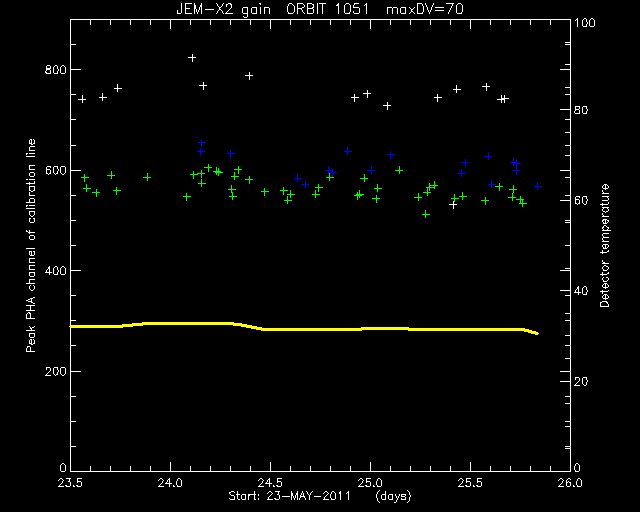
Task: Click the lowest green plus marker
Action: [426, 214]
